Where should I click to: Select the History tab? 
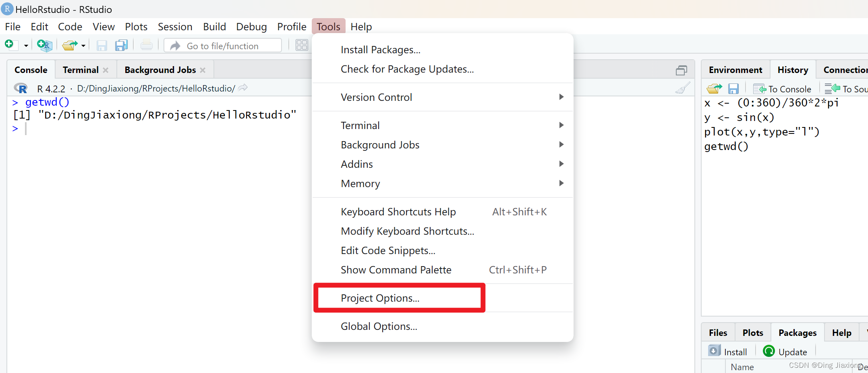point(793,70)
